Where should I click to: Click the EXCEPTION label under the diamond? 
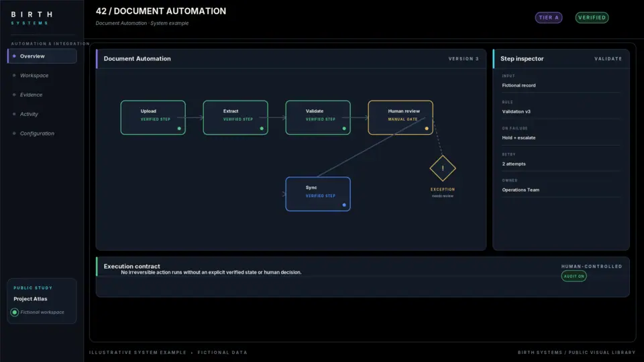pos(443,190)
